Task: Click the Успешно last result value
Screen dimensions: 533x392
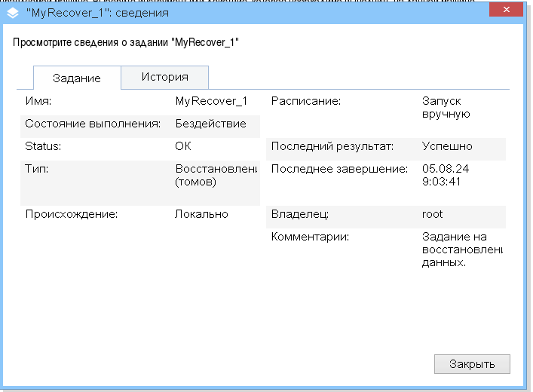Action: pos(447,146)
